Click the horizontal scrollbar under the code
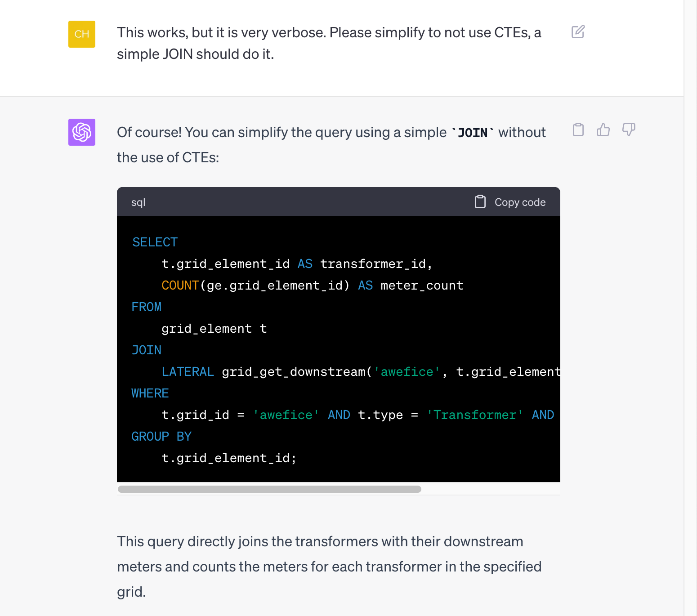Screen dimensions: 697x616 click(x=269, y=488)
